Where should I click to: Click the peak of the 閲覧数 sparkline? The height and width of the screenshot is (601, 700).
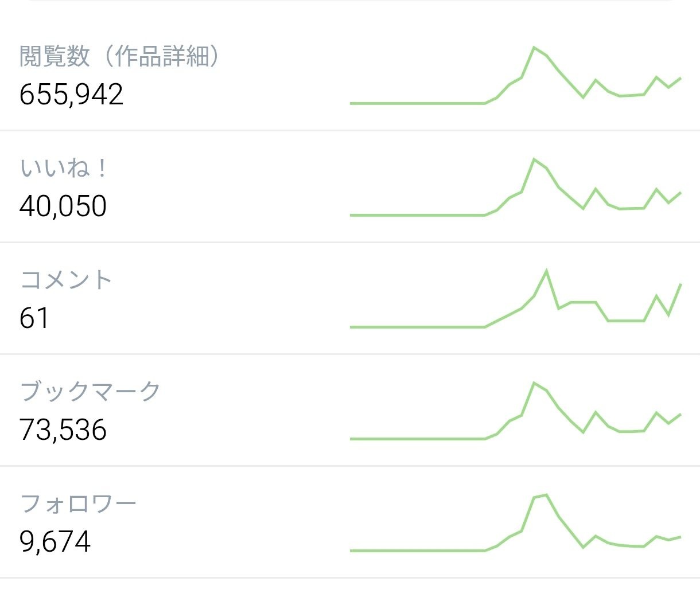coord(534,48)
